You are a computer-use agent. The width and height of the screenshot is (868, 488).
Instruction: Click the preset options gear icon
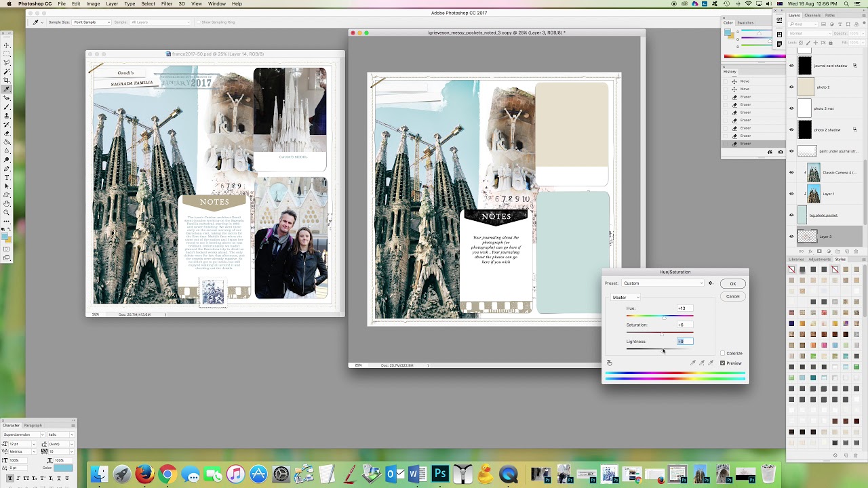point(711,283)
